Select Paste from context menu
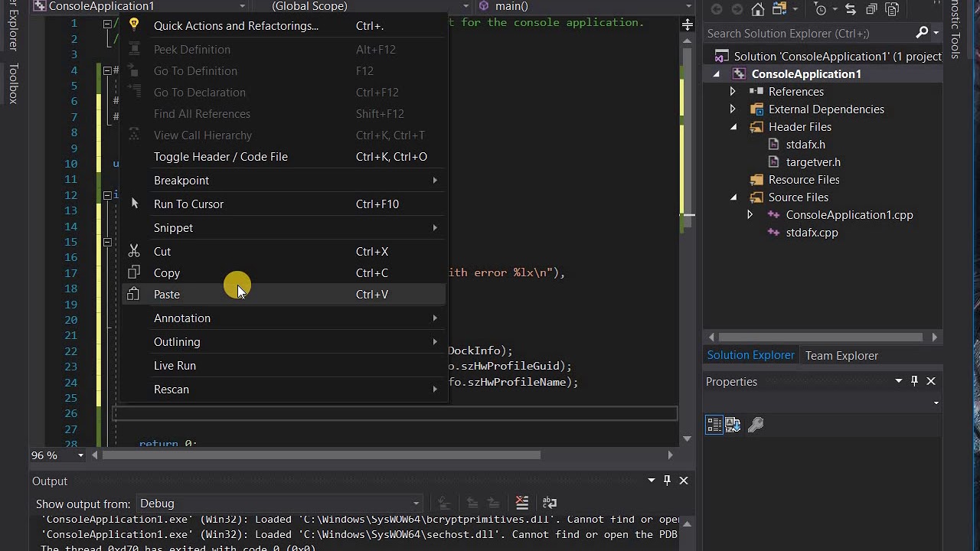 pyautogui.click(x=283, y=294)
